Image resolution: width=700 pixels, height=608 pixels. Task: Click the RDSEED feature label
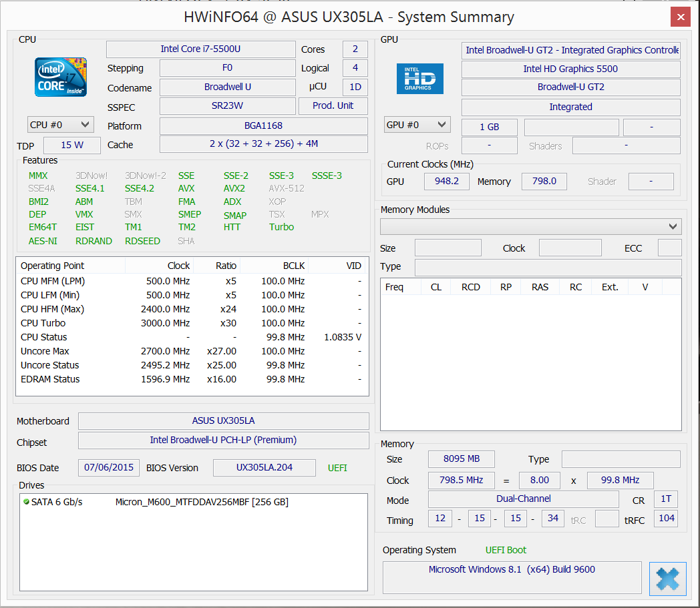[x=142, y=242]
